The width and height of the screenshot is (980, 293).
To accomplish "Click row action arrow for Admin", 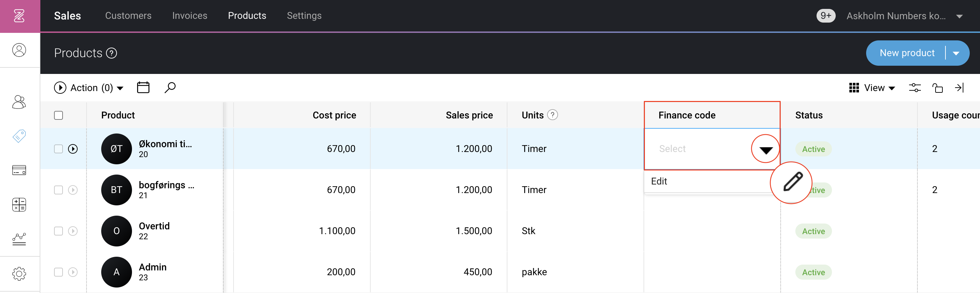I will coord(73,272).
